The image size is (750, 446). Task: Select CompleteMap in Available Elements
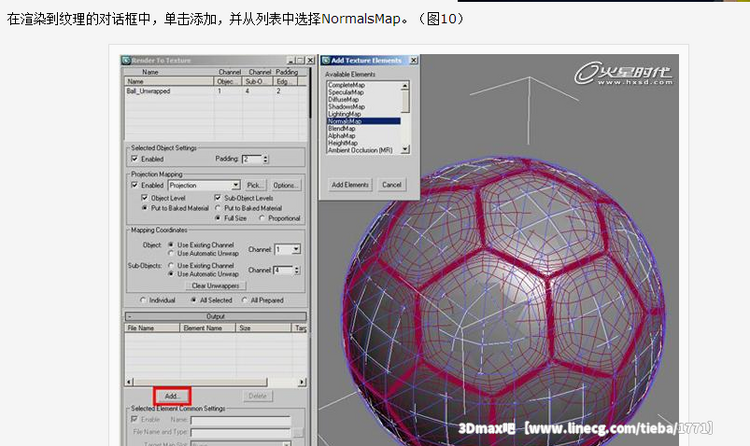[x=364, y=85]
